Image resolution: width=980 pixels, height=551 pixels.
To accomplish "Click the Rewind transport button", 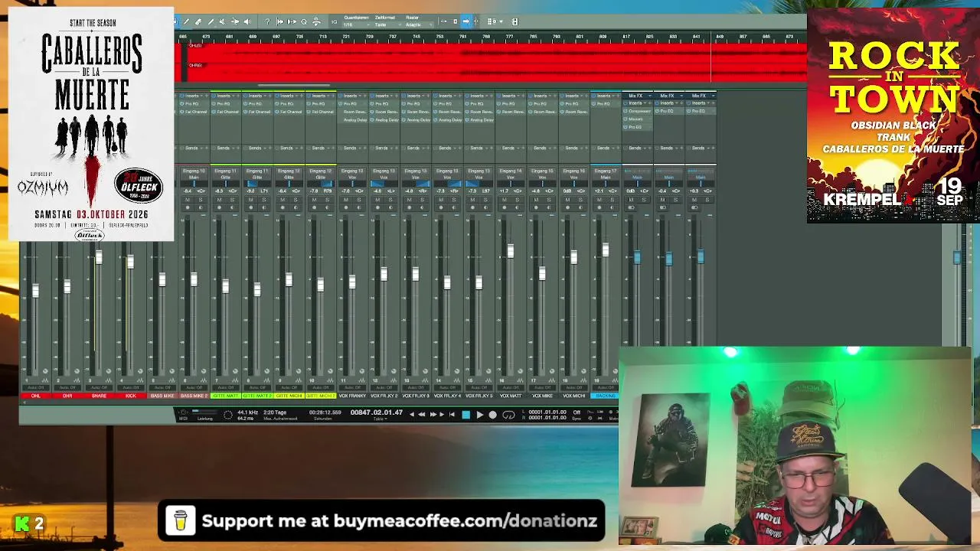I will point(421,415).
